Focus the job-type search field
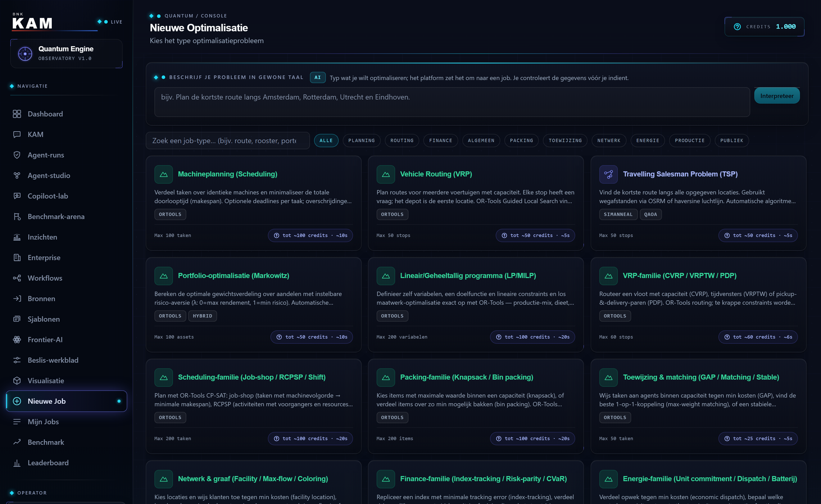 [x=227, y=141]
